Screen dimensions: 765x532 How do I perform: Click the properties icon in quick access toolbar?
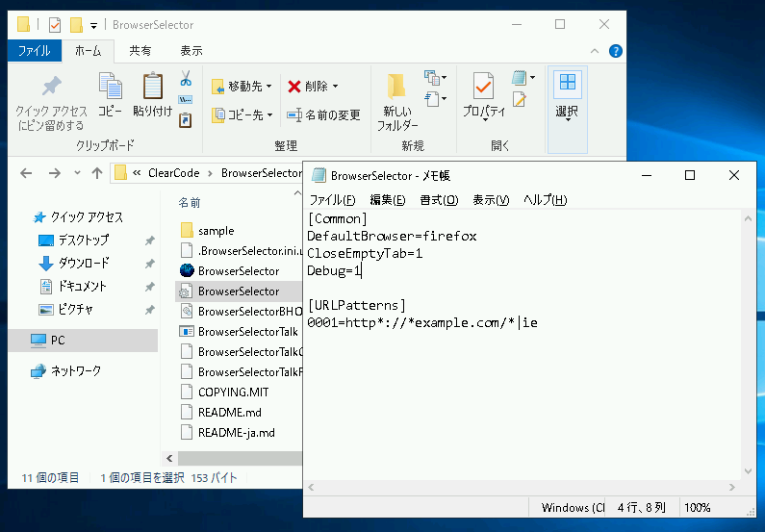point(55,25)
